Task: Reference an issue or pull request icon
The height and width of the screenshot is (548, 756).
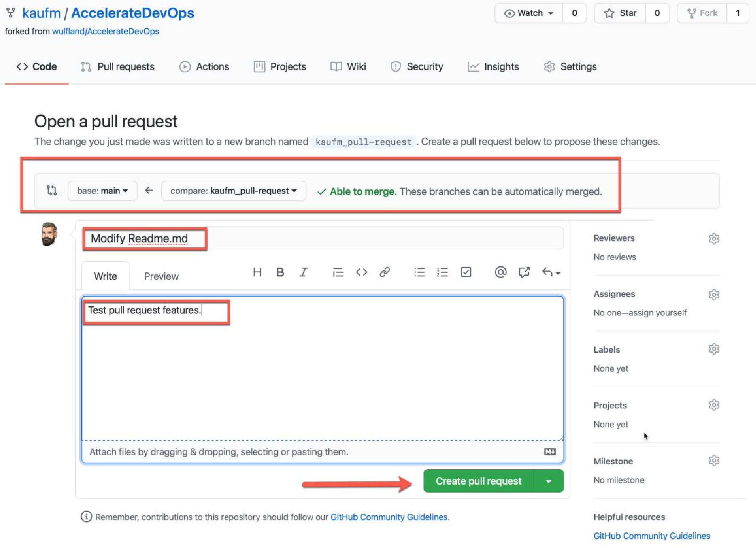Action: click(x=524, y=272)
